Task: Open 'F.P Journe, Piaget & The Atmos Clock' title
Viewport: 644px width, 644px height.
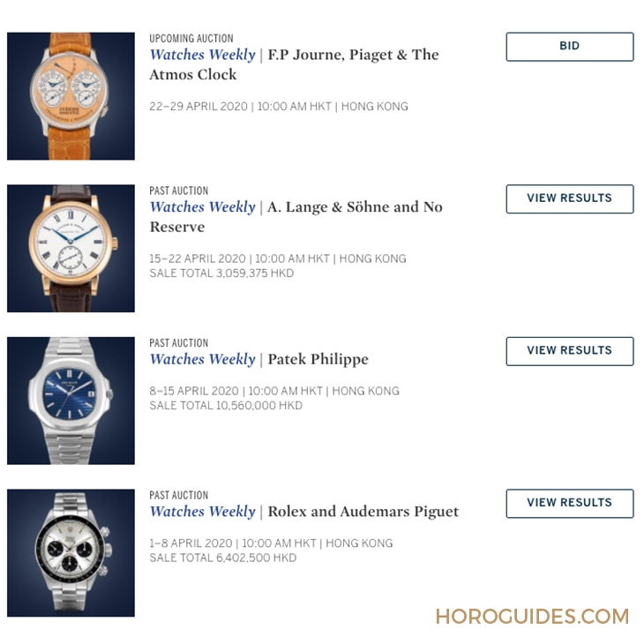Action: (x=294, y=64)
